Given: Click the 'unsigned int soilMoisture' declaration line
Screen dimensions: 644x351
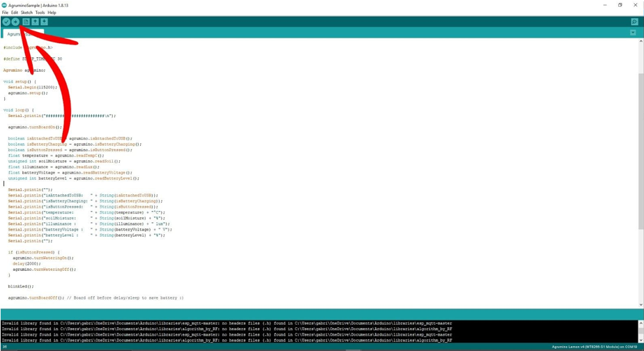Looking at the screenshot, I should 64,162.
